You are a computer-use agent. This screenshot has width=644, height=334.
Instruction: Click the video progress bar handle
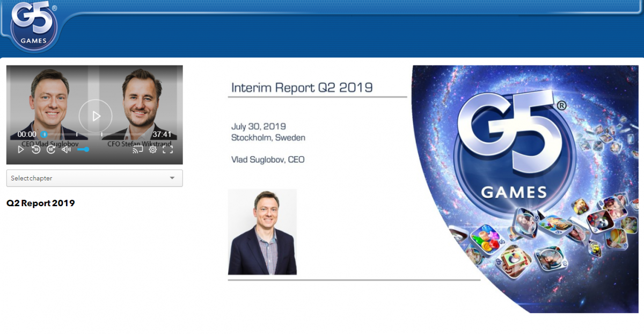(x=44, y=134)
